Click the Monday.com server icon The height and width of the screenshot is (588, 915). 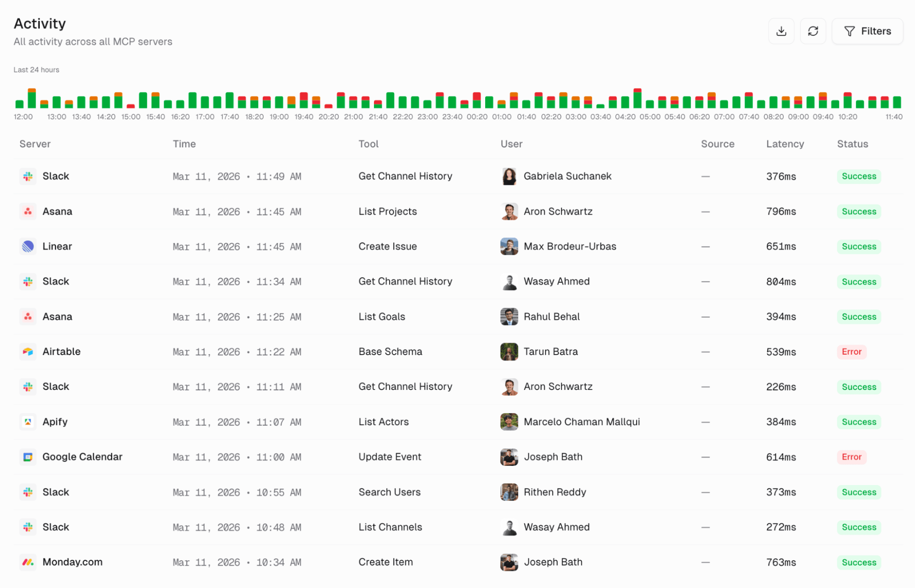(x=28, y=562)
